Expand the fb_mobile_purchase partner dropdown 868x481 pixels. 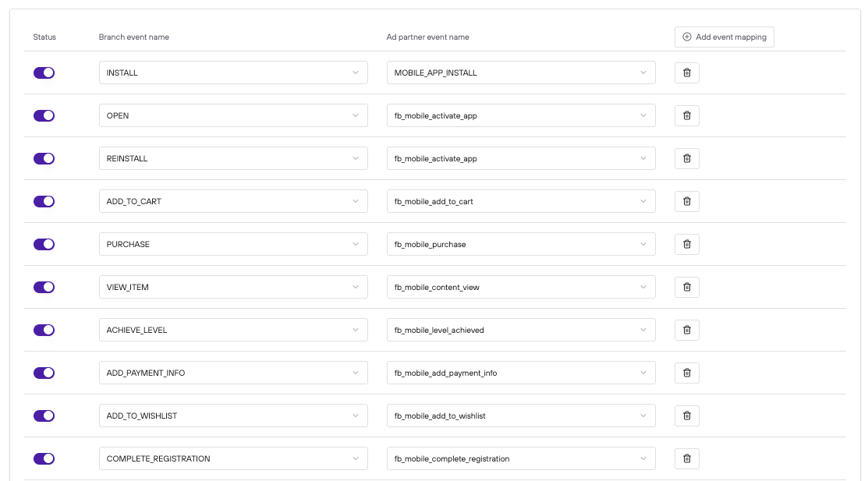521,244
